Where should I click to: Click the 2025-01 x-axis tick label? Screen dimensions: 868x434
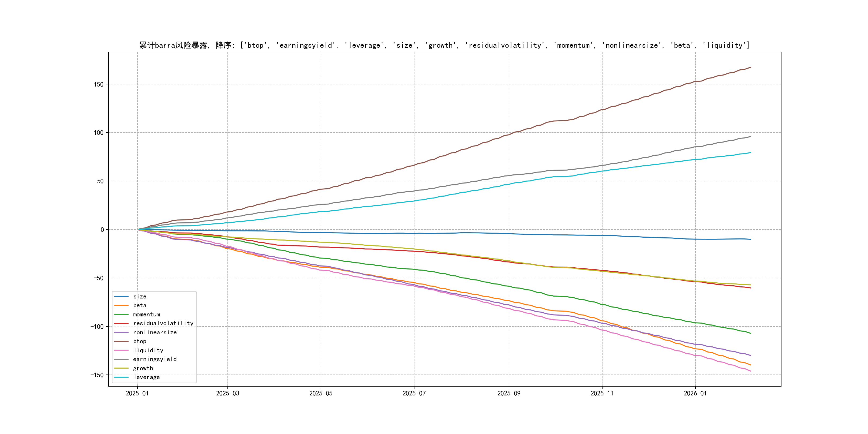[137, 393]
